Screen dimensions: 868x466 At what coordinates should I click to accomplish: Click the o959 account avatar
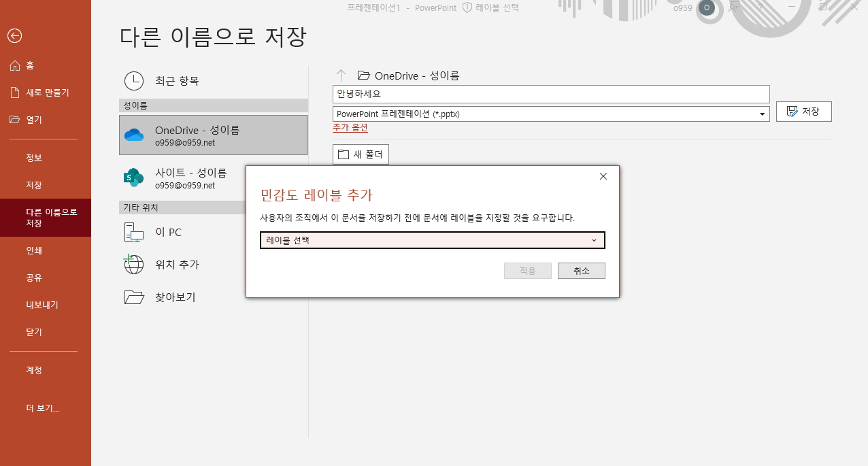pyautogui.click(x=707, y=7)
